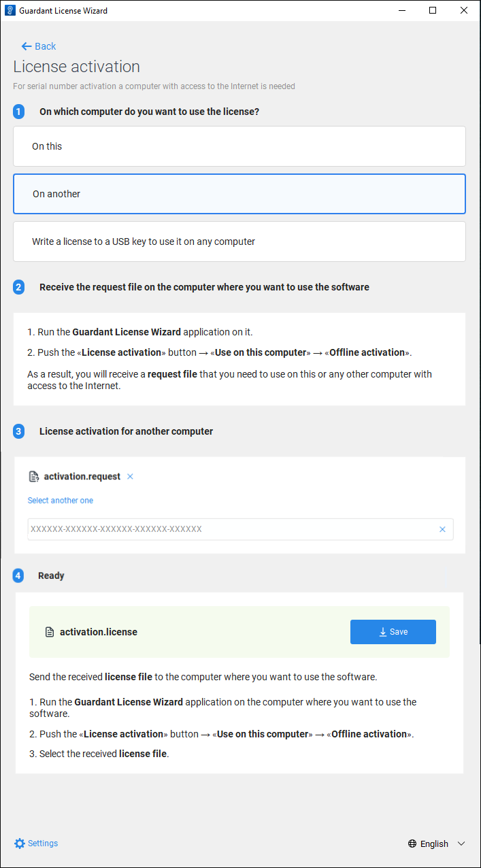This screenshot has width=481, height=868.
Task: Remove the activation.request file with X icon
Action: [x=130, y=477]
